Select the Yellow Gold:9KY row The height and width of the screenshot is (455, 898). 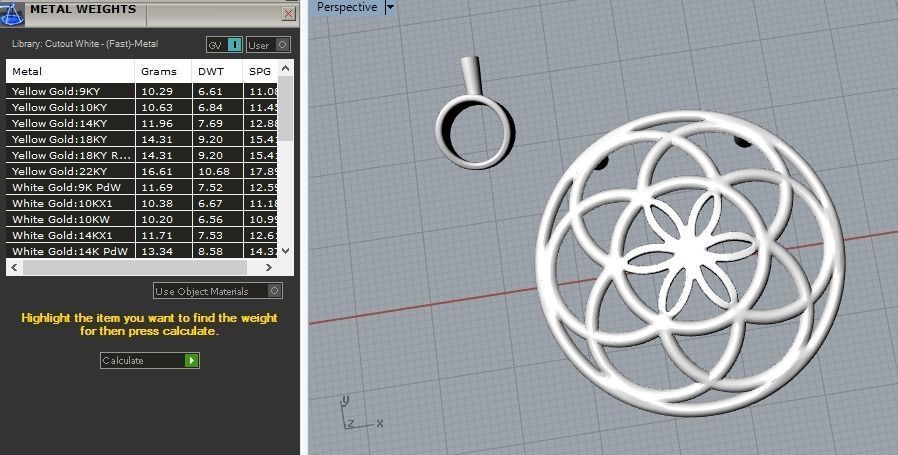[142, 91]
